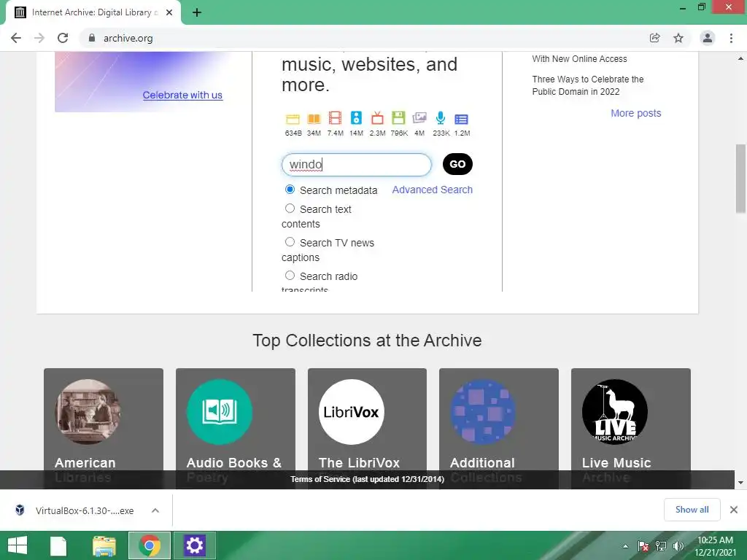Select the Search metadata radio button
The image size is (747, 560).
(290, 190)
